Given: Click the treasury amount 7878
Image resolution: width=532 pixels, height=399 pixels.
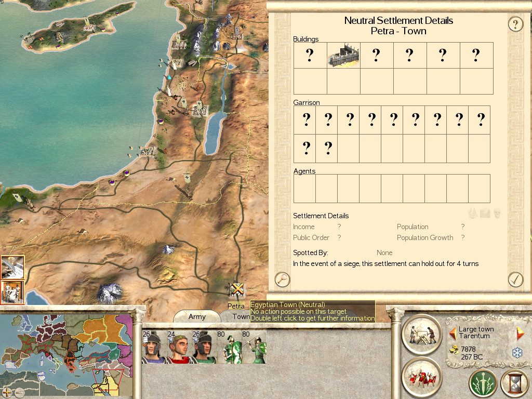Looking at the screenshot, I should pyautogui.click(x=468, y=349).
